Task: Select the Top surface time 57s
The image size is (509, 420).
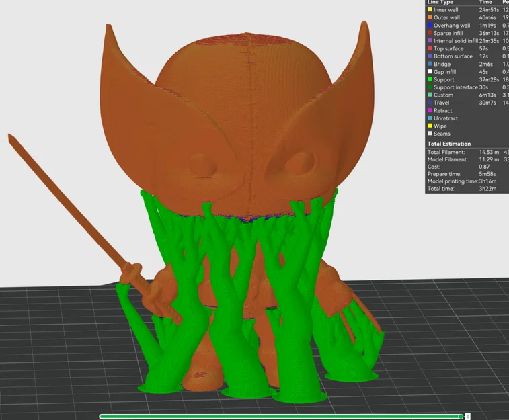Action: click(x=483, y=48)
